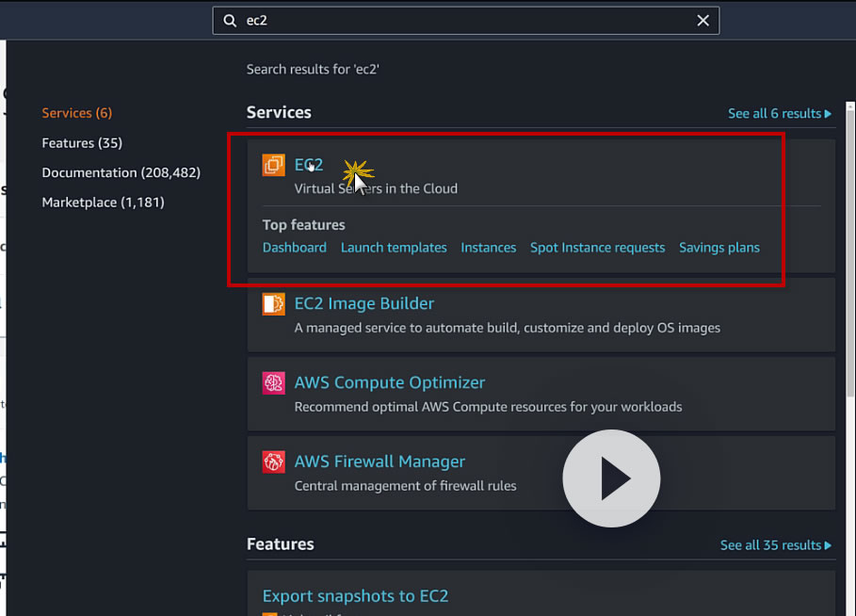Viewport: 856px width, 616px height.
Task: Open EC2 Dashboard feature
Action: (294, 248)
